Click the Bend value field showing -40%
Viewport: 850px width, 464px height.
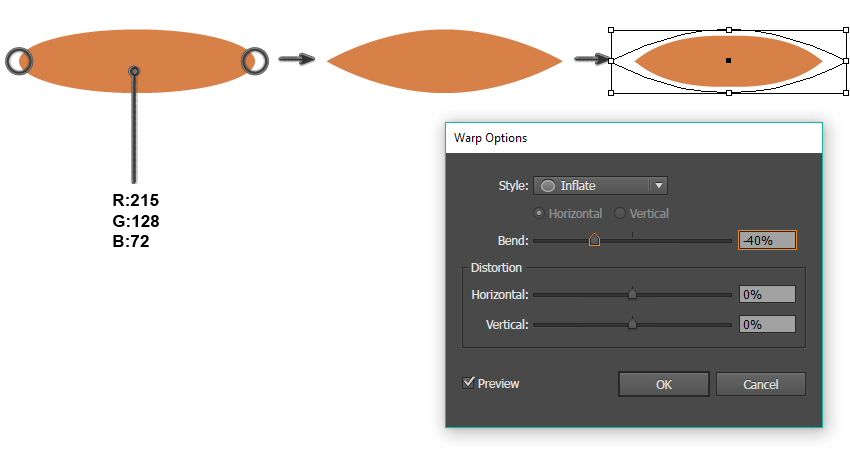click(x=767, y=240)
